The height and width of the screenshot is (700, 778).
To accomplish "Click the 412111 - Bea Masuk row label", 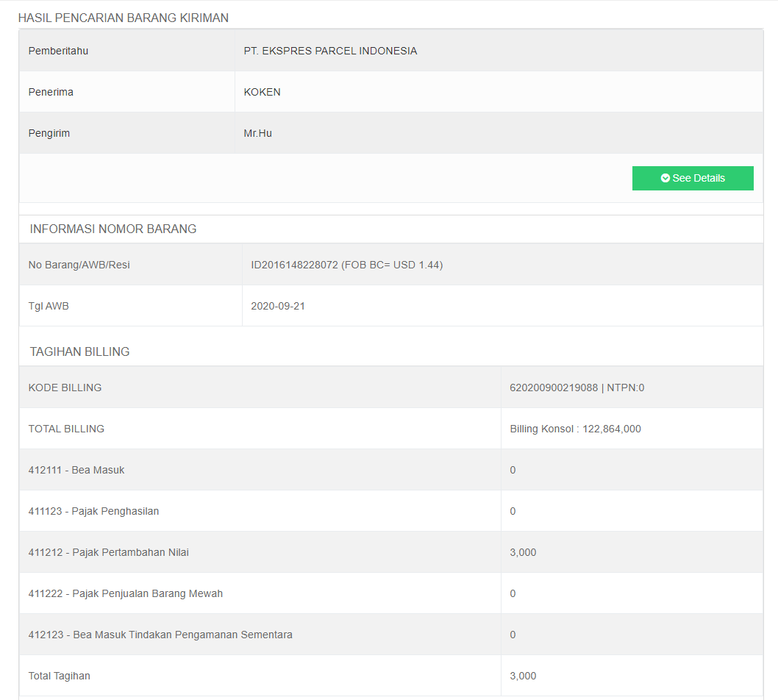I will 76,471.
